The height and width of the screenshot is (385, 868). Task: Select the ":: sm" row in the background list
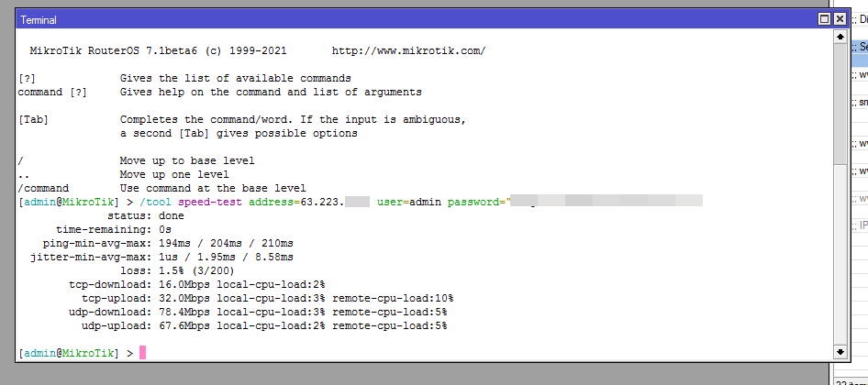pyautogui.click(x=861, y=103)
